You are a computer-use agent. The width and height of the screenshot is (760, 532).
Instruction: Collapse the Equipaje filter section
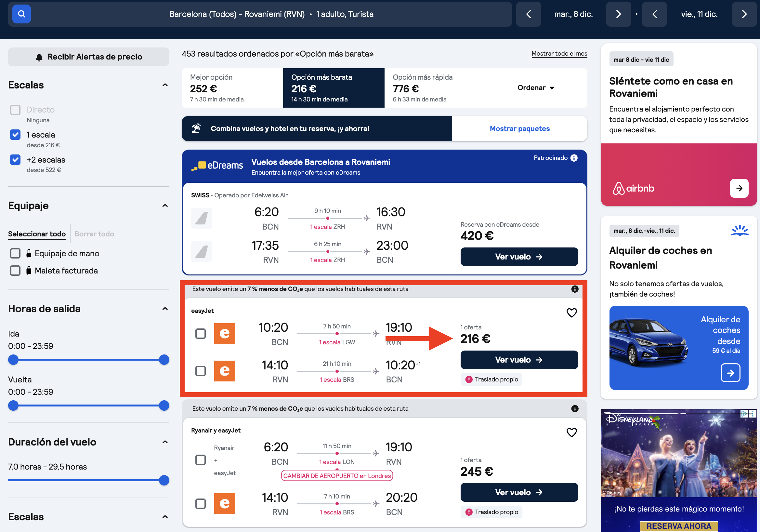click(165, 206)
